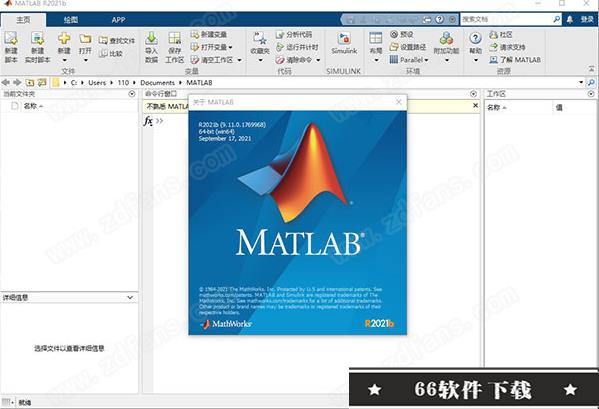Expand the Help (帮助) dropdown arrow
This screenshot has width=599, height=409.
click(x=476, y=60)
